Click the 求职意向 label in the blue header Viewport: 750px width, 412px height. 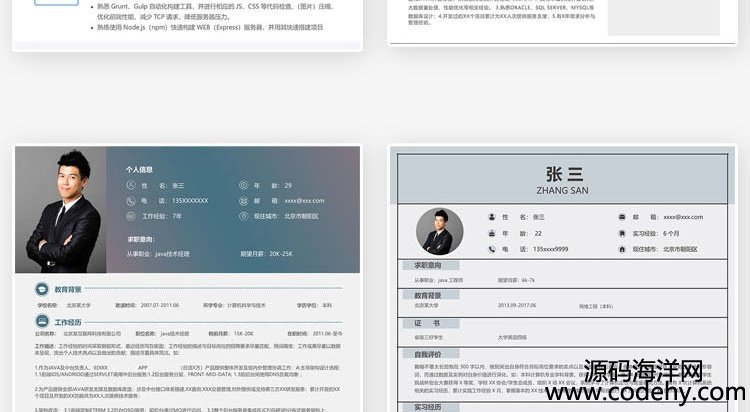click(141, 239)
